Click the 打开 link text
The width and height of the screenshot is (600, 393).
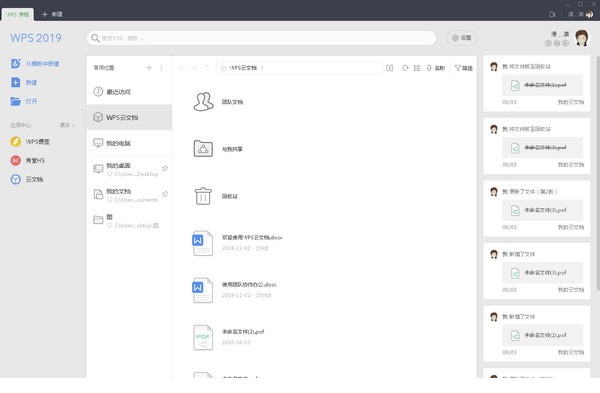31,101
